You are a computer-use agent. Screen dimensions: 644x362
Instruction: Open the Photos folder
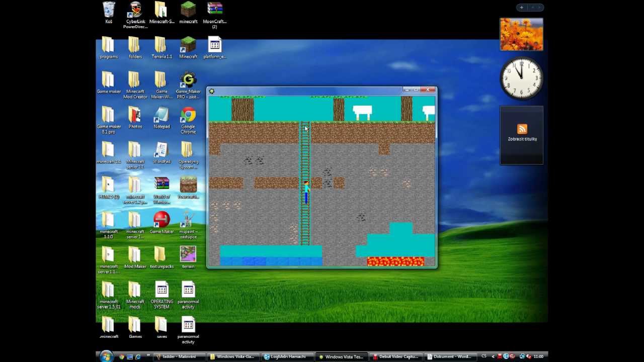(x=135, y=118)
